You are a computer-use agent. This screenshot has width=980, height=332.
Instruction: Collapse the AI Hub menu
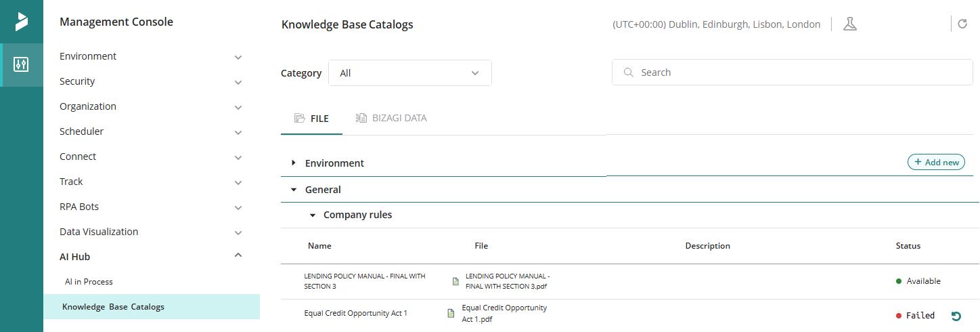238,255
